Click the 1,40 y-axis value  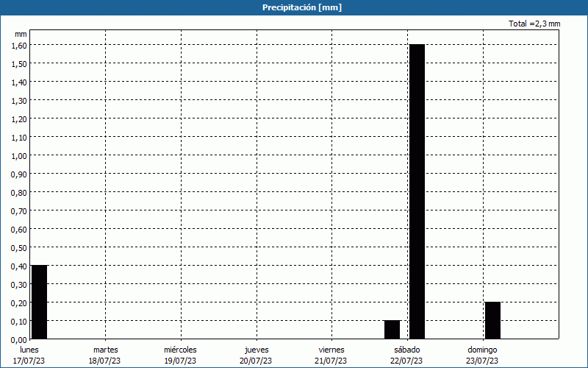(19, 82)
